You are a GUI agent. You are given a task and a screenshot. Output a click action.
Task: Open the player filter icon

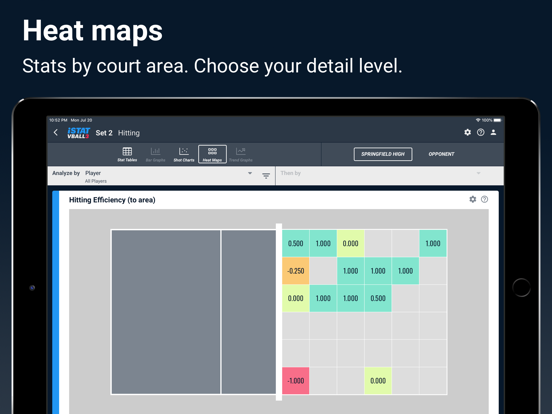pos(266,175)
